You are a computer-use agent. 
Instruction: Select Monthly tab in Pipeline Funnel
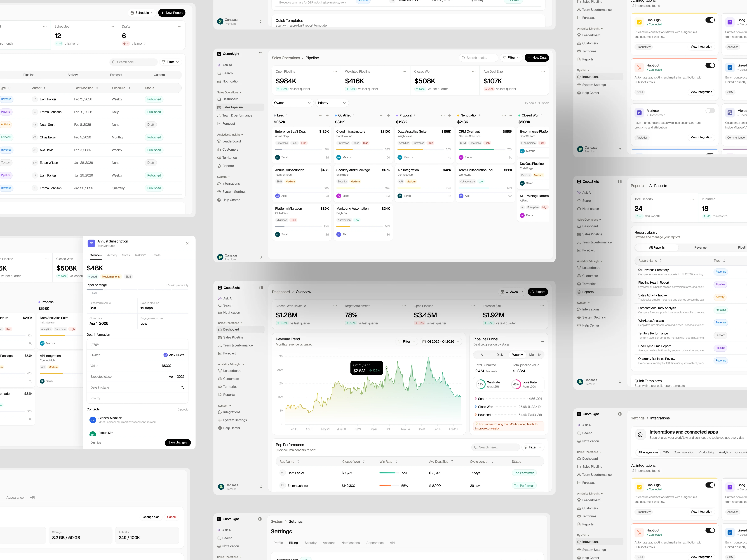535,355
